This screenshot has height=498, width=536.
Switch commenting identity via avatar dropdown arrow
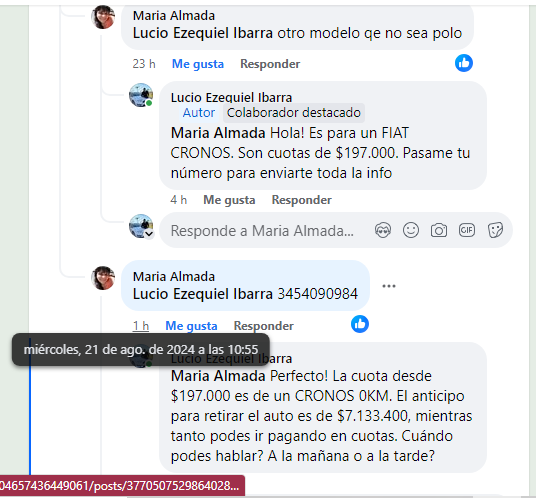tap(149, 234)
